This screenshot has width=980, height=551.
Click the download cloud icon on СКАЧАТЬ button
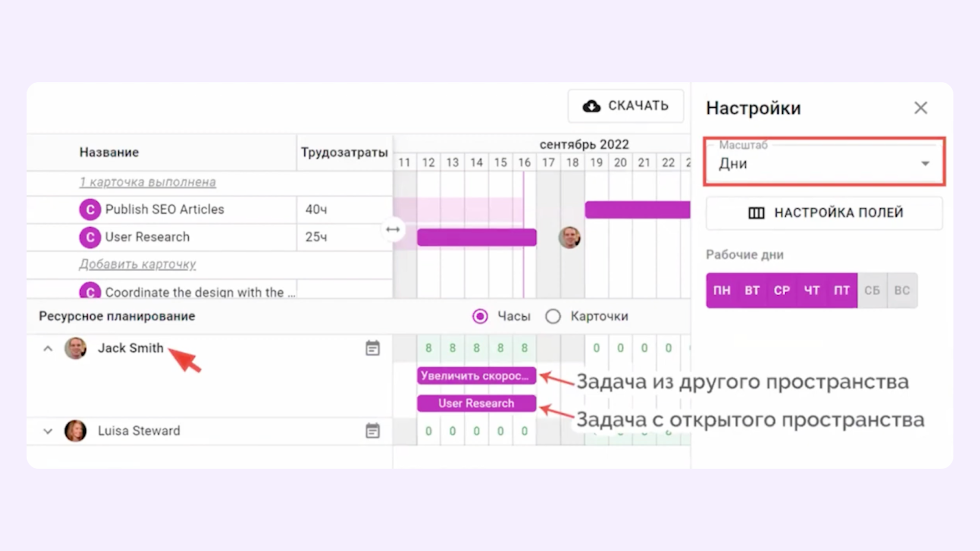tap(590, 105)
